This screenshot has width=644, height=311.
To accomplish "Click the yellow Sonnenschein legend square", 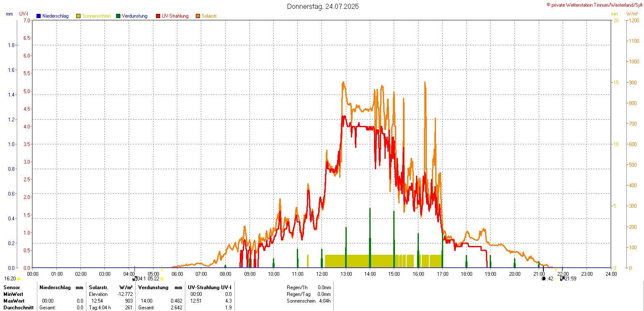I will click(x=78, y=16).
